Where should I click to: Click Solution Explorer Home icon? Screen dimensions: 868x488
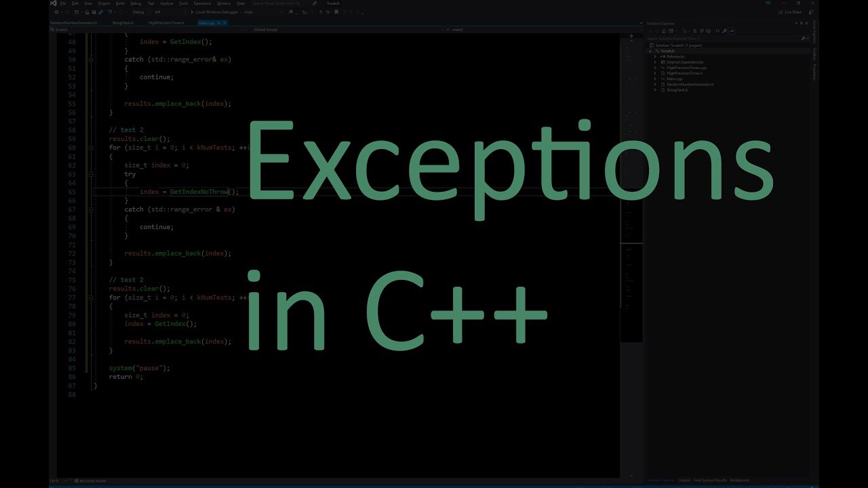coord(664,31)
